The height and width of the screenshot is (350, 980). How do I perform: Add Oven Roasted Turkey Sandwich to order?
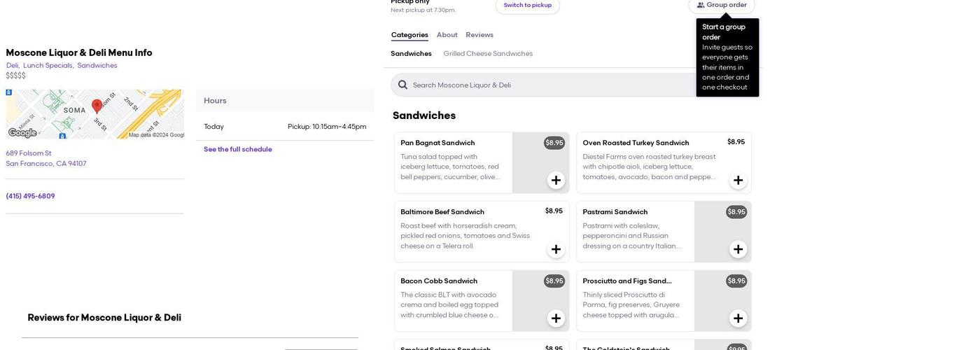coord(738,181)
